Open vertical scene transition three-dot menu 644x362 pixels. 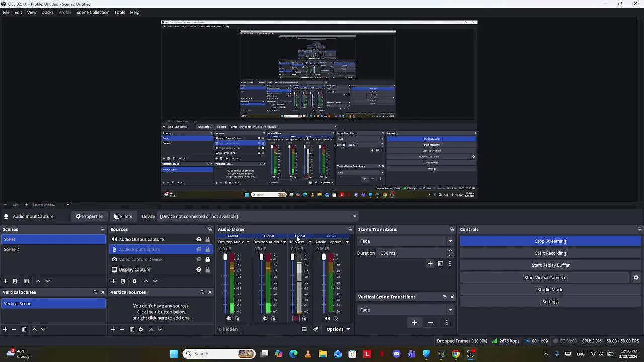click(447, 322)
